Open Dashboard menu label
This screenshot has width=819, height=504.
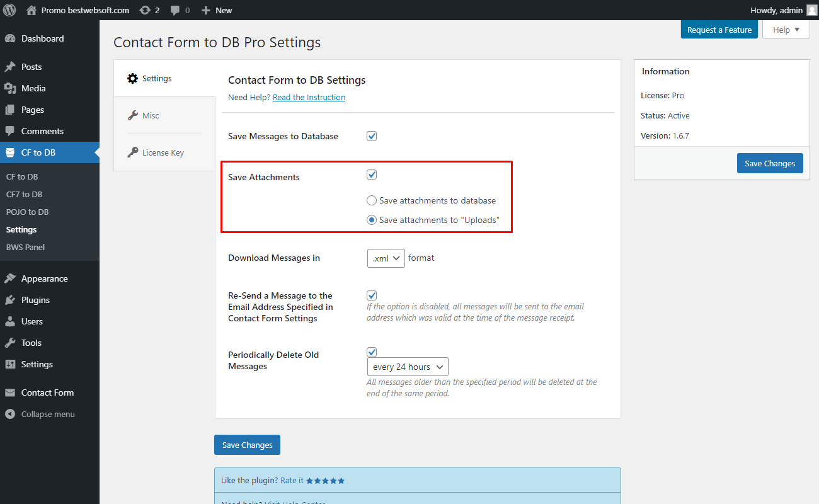[42, 38]
